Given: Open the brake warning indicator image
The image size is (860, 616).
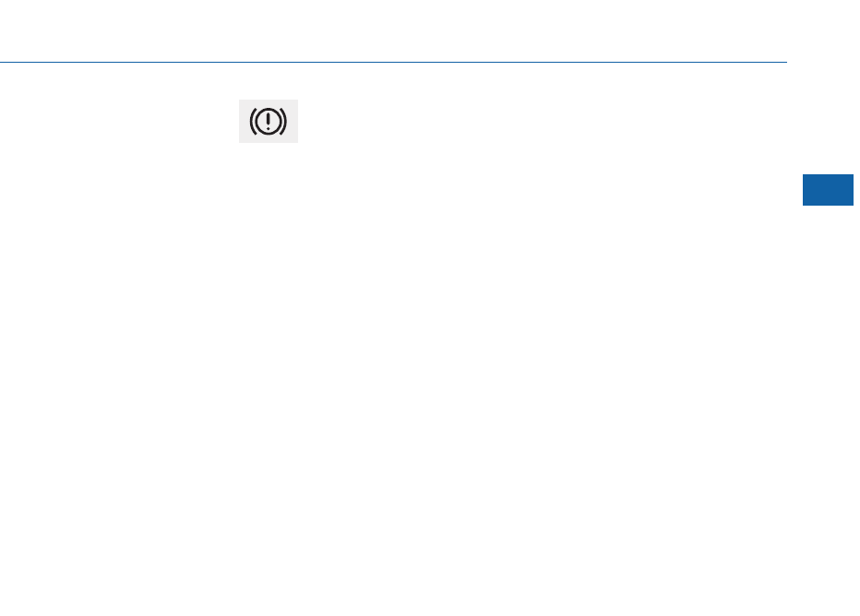Looking at the screenshot, I should click(x=269, y=121).
